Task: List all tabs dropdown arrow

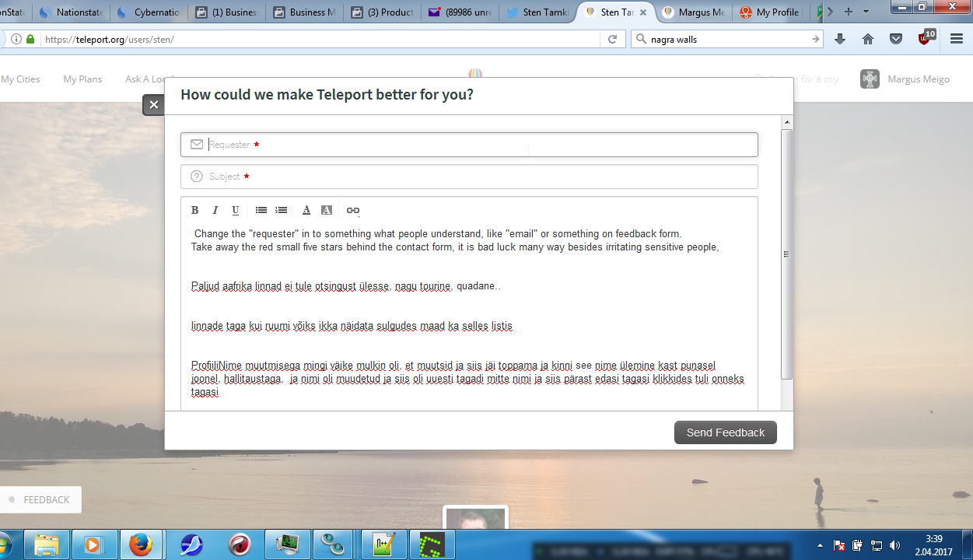Action: 866,12
